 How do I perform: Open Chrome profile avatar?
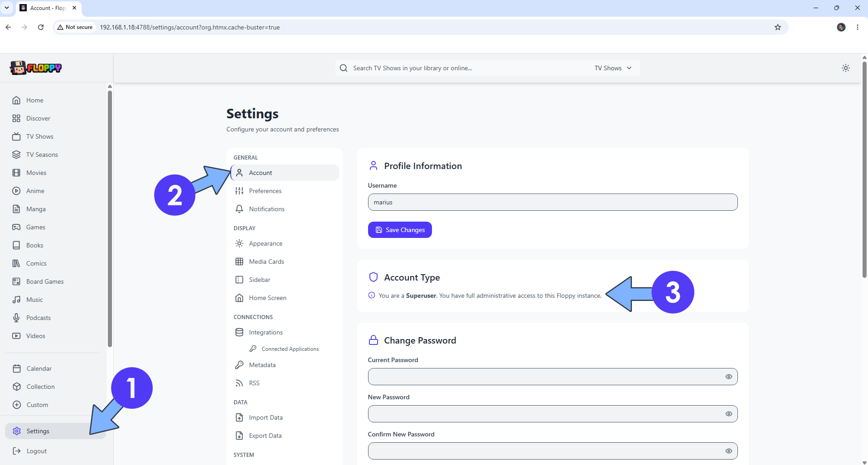(841, 27)
